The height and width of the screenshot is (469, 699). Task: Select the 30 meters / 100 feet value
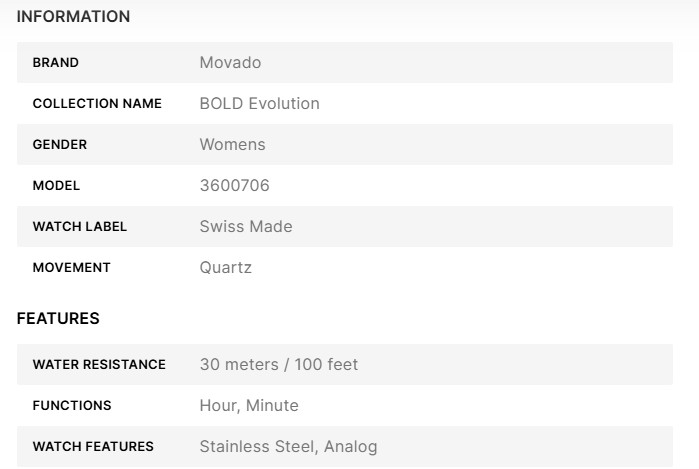[x=278, y=365]
